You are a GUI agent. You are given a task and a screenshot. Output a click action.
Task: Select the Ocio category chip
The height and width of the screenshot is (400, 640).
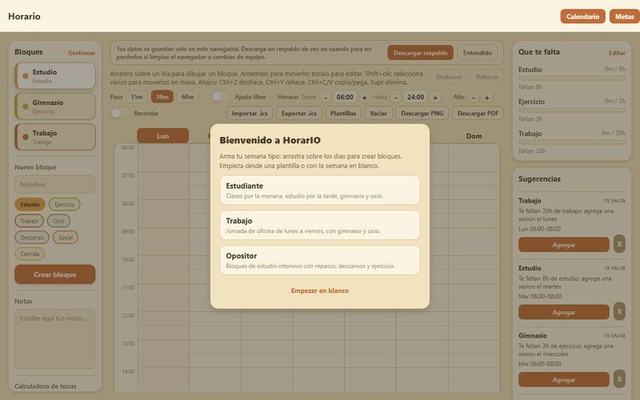[59, 221]
